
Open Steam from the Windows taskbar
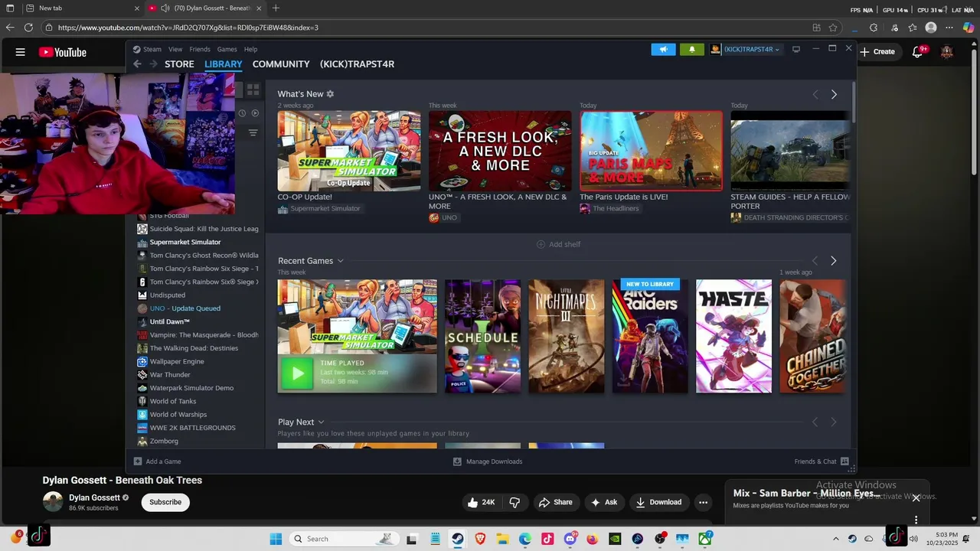(458, 539)
